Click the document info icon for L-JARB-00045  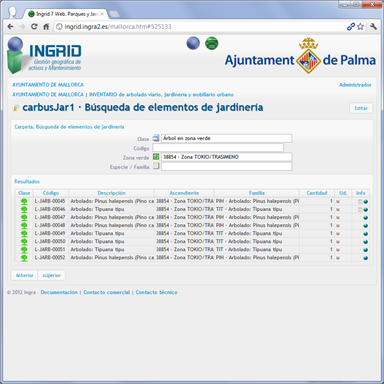pos(360,201)
